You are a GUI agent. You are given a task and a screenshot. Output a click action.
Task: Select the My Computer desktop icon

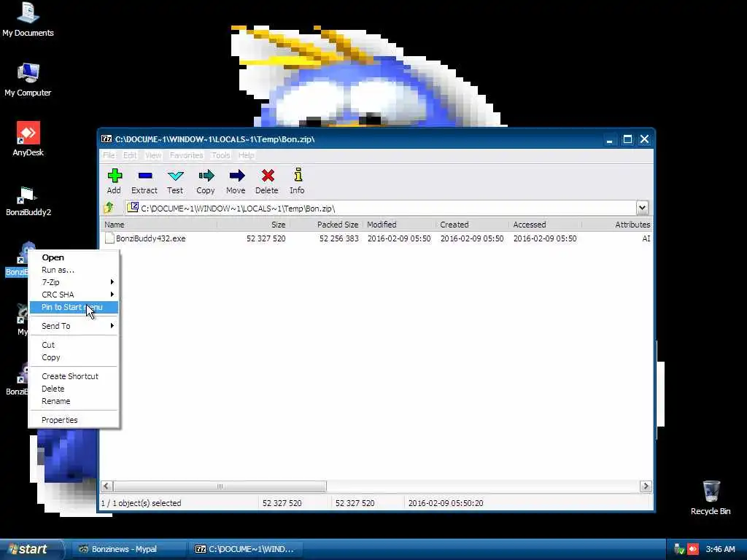[28, 80]
